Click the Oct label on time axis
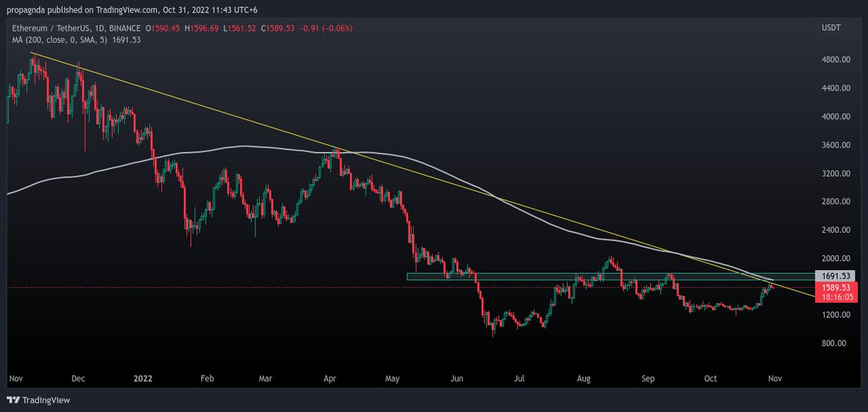Image resolution: width=868 pixels, height=412 pixels. pyautogui.click(x=711, y=379)
